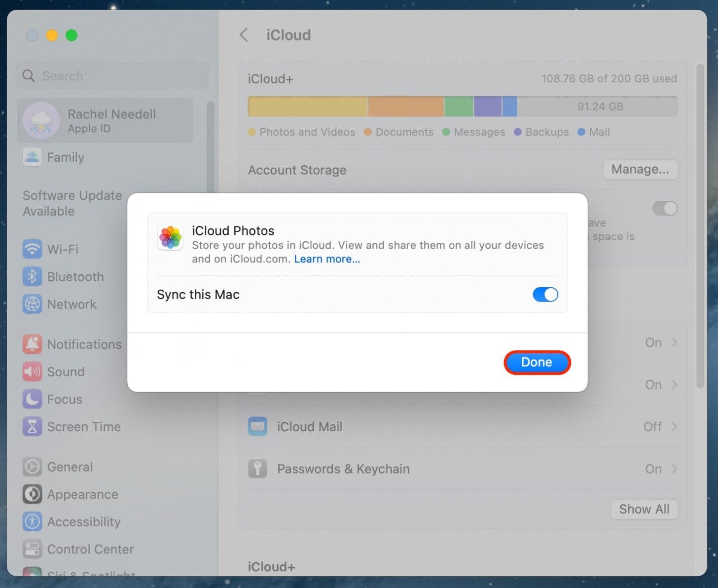Go back using the iCloud back chevron
Screen dimensions: 718x588
[244, 35]
